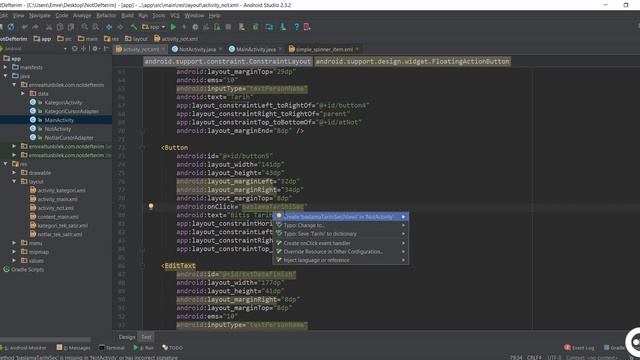Run the app with green play button
This screenshot has height=360, width=640.
click(x=173, y=27)
